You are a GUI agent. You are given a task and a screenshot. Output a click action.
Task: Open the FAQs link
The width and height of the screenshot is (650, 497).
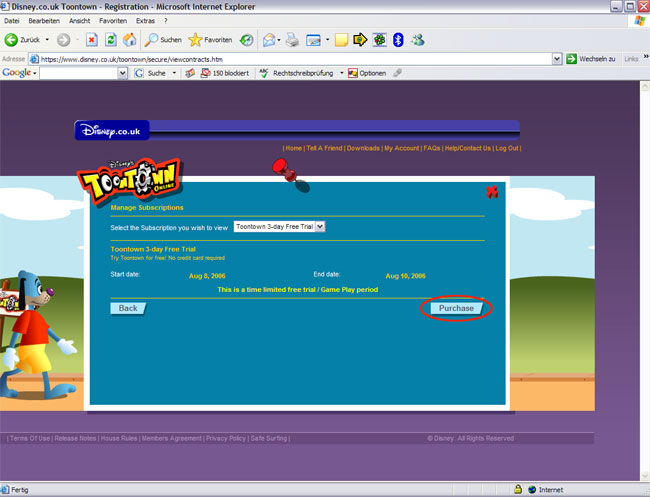point(432,148)
